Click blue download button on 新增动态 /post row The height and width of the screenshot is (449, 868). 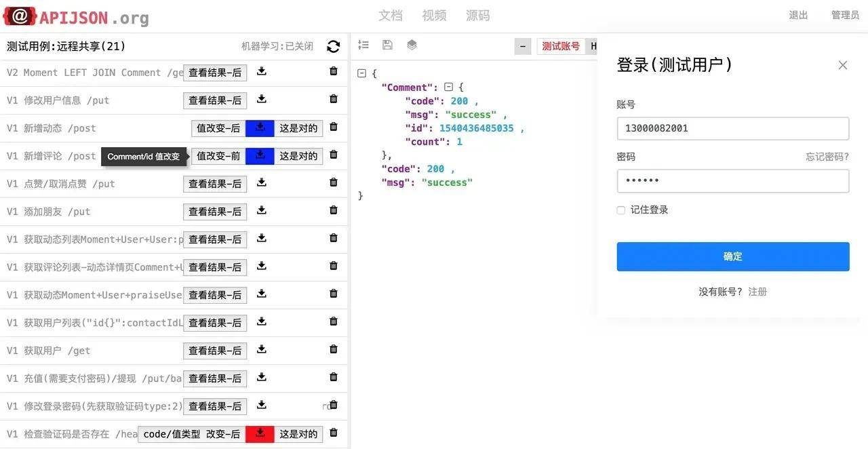coord(260,128)
